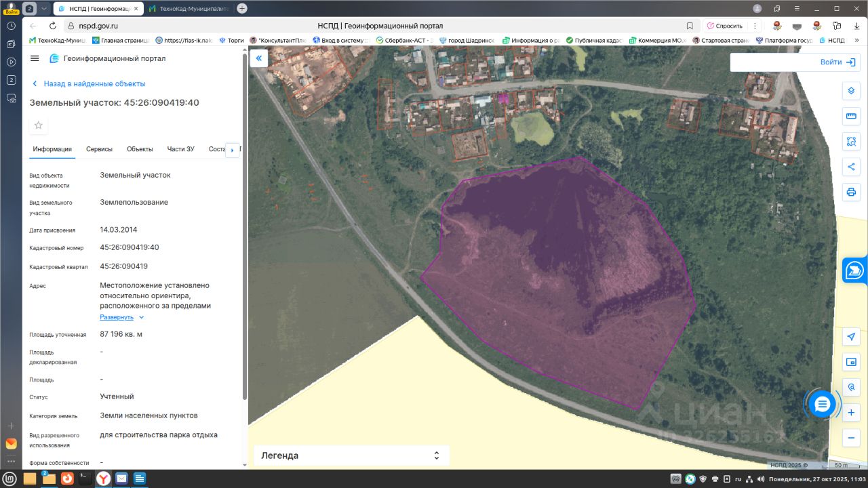This screenshot has height=488, width=868.
Task: Open Yandex Browser taskbar icon
Action: coord(103,479)
